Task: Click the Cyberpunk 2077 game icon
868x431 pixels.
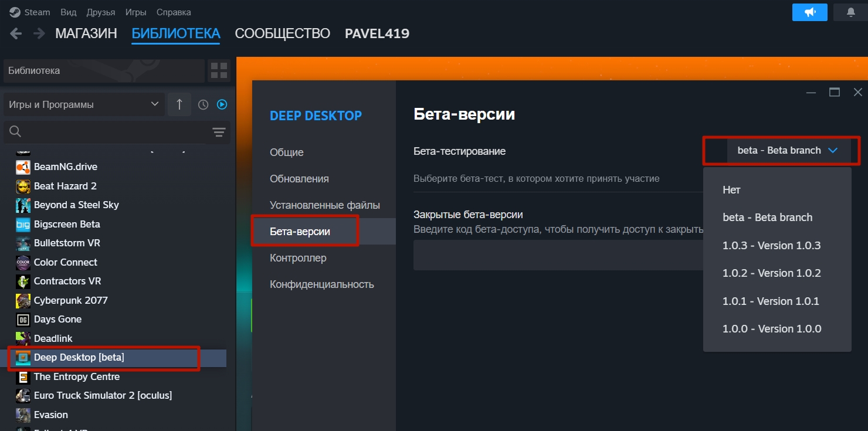Action: click(x=23, y=301)
